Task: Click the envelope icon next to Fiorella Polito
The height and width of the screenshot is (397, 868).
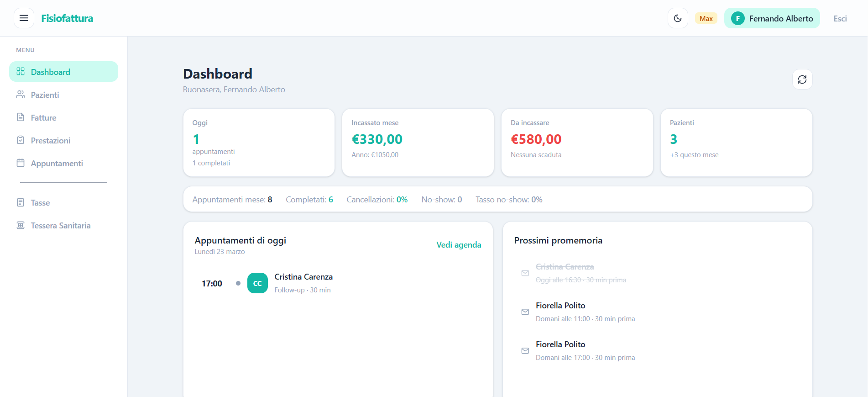Action: click(x=525, y=312)
